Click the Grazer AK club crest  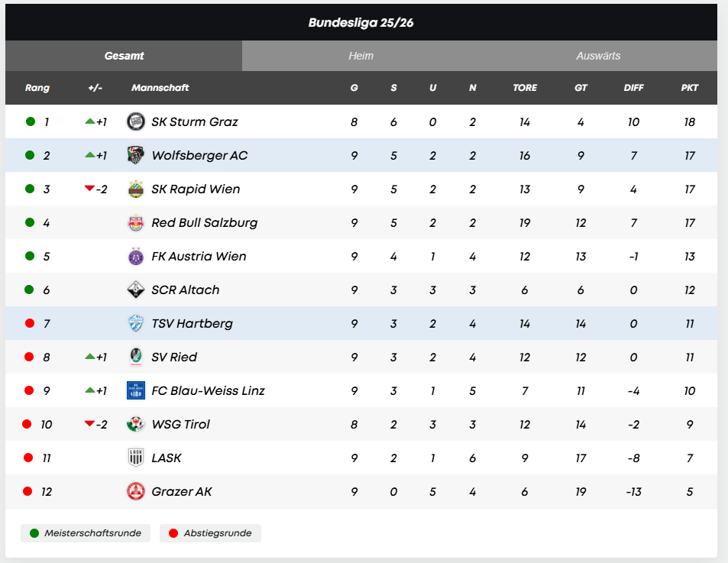(136, 491)
